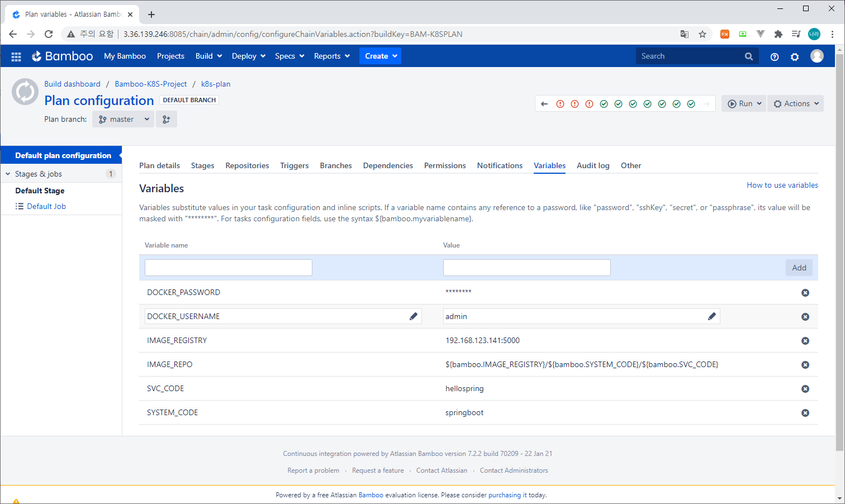Open the Notifications tab
This screenshot has height=504, width=845.
pos(500,165)
